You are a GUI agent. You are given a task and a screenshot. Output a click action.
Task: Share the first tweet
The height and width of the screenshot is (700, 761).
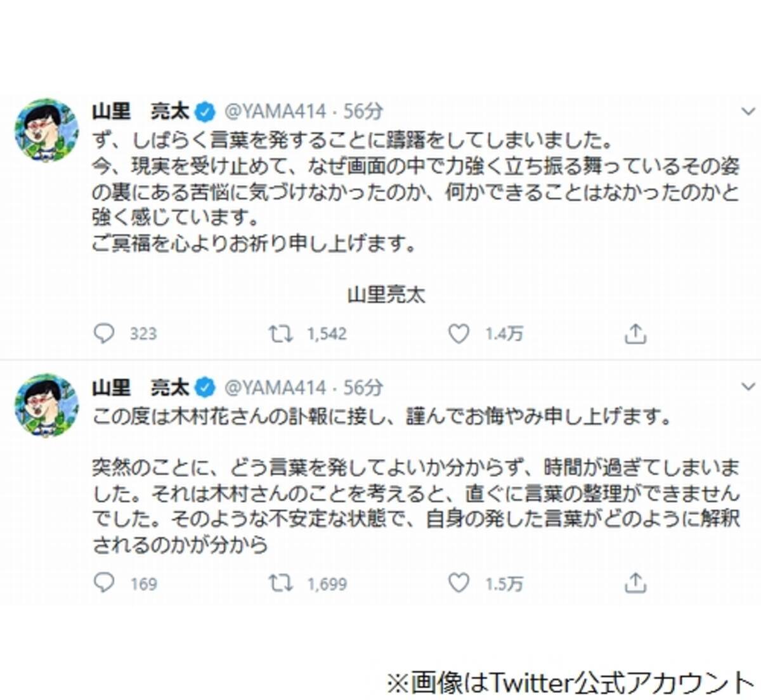[x=635, y=334]
